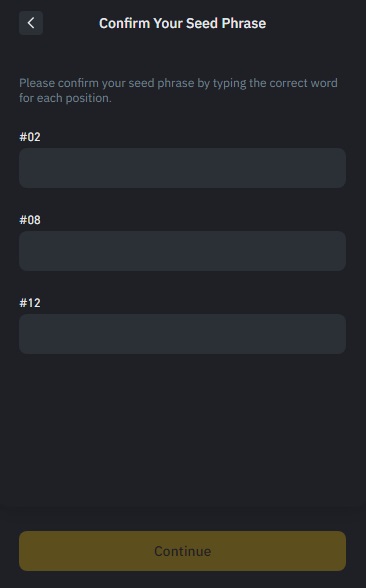The width and height of the screenshot is (366, 588).
Task: Tap the back chevron beside the title
Action: coord(31,23)
